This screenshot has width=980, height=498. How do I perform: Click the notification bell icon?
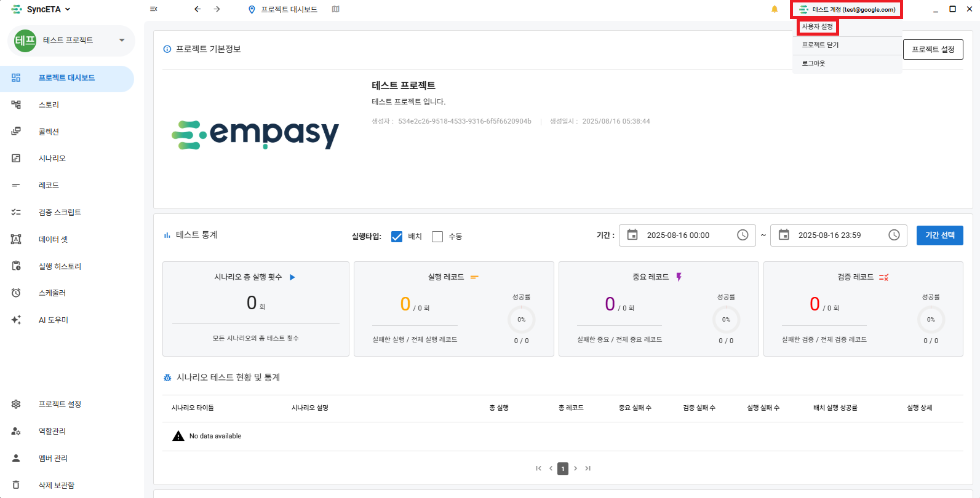[x=775, y=9]
